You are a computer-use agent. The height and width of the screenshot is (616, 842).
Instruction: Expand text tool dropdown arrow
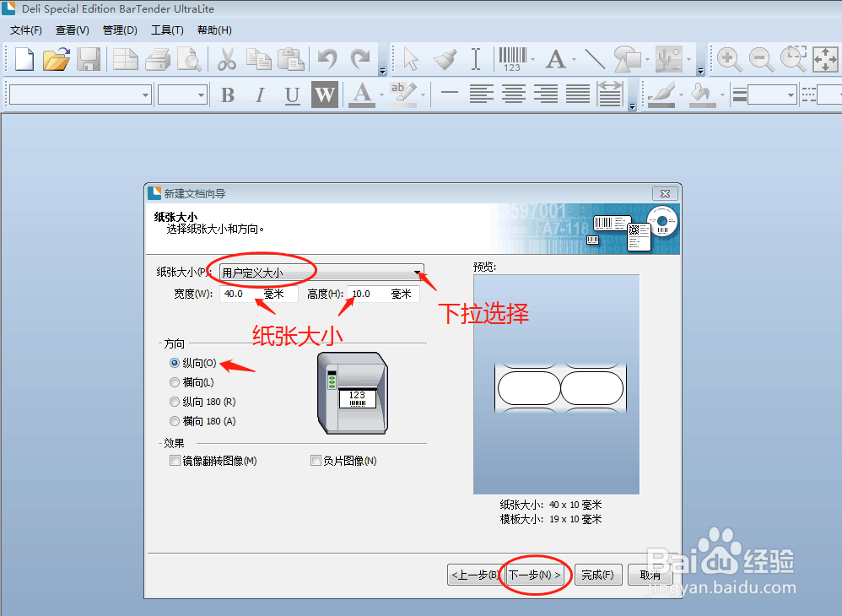click(574, 60)
